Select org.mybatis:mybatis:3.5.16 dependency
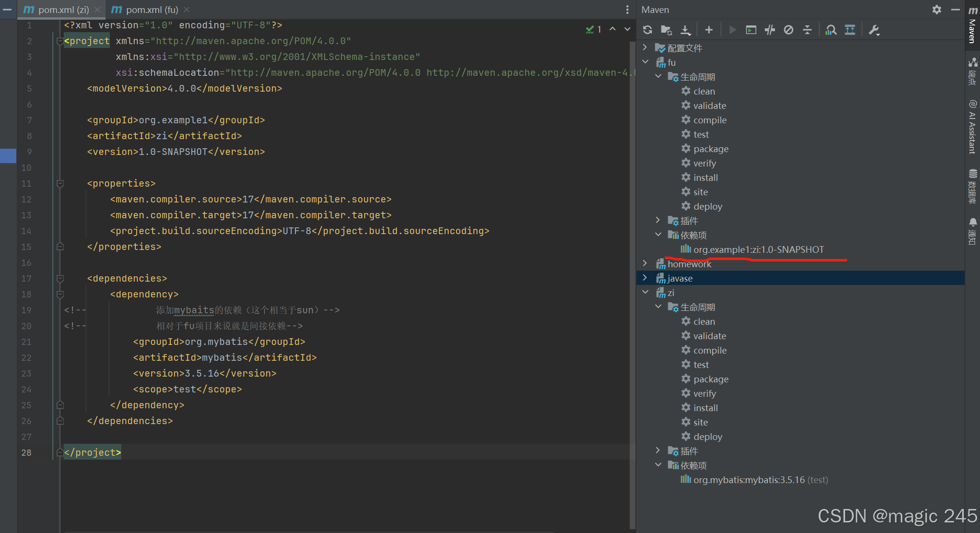Viewport: 980px width, 533px height. [x=748, y=480]
